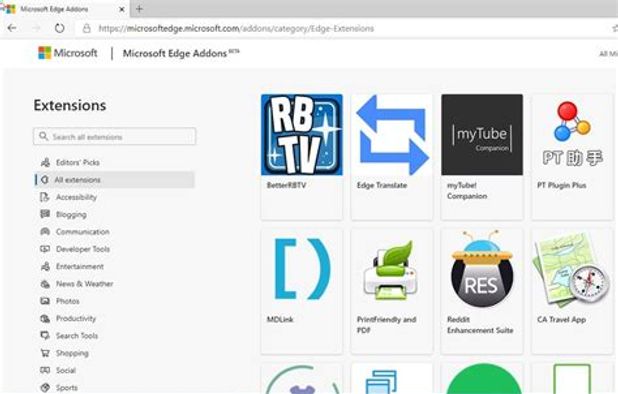Open a new tab with the plus button
618x394 pixels.
pyautogui.click(x=139, y=9)
